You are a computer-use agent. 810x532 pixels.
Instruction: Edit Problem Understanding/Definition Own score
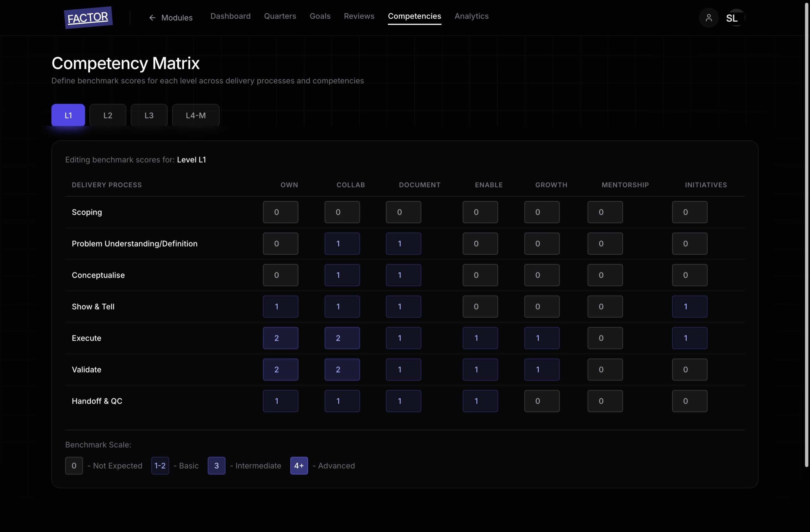tap(280, 243)
